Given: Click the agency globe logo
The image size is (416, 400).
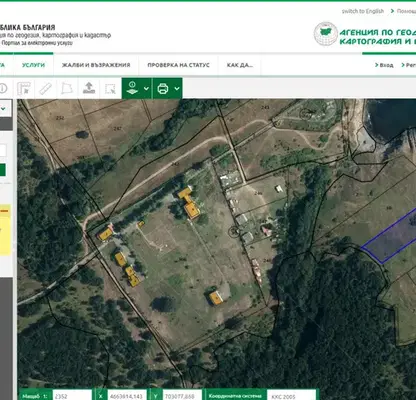Looking at the screenshot, I should tap(325, 34).
